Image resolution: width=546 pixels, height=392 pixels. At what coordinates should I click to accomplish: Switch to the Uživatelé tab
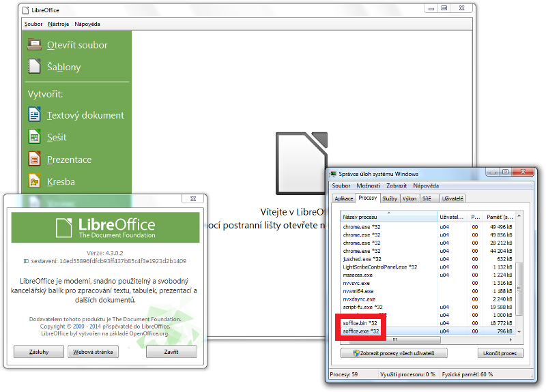pos(452,198)
